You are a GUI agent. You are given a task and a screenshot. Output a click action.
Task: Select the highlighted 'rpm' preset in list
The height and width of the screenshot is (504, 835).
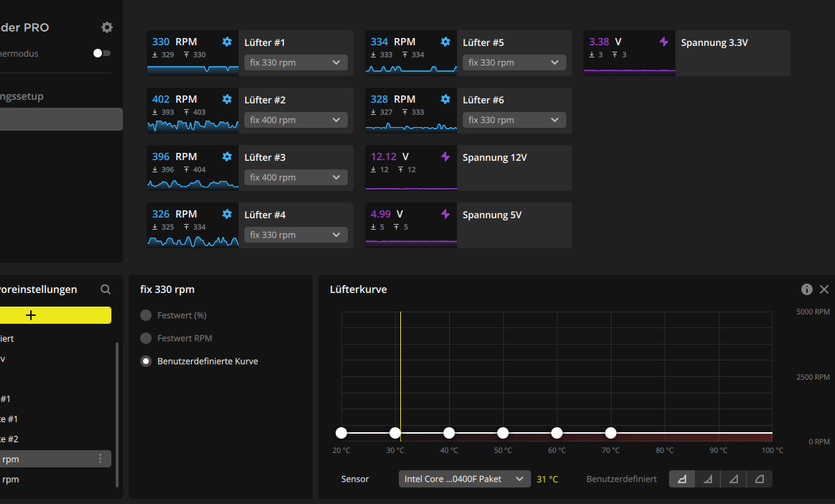[x=55, y=459]
